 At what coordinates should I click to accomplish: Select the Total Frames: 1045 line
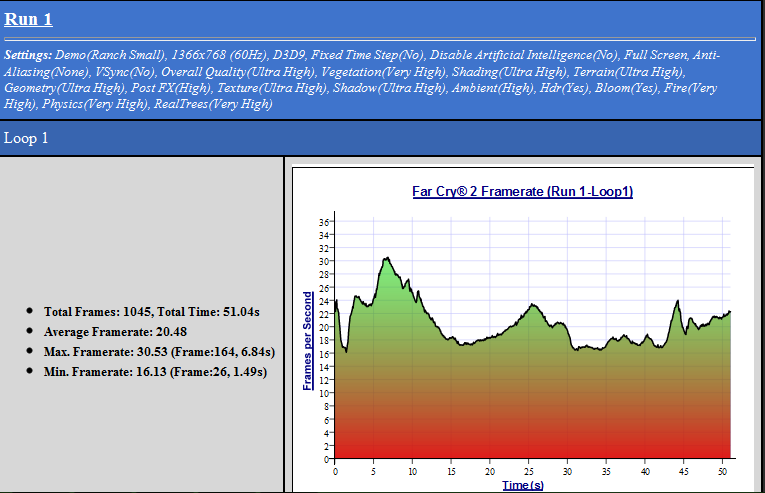(x=152, y=312)
